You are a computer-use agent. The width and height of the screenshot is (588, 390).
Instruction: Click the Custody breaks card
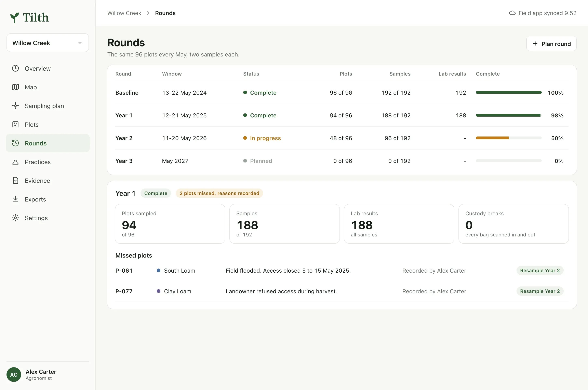(513, 224)
